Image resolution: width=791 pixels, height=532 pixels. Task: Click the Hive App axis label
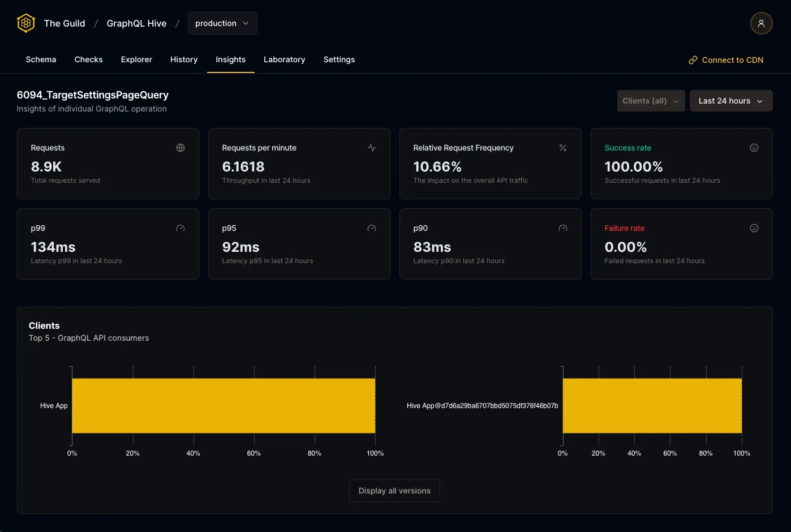pyautogui.click(x=54, y=406)
